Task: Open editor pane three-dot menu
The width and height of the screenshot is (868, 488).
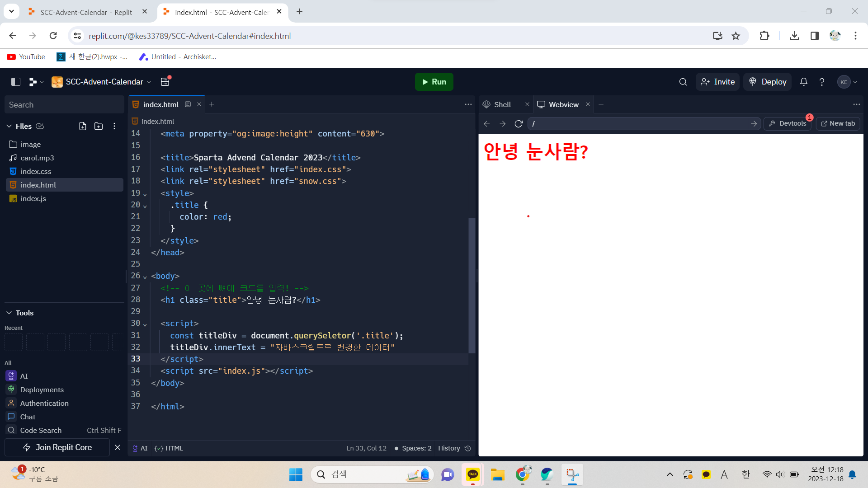Action: coord(468,104)
